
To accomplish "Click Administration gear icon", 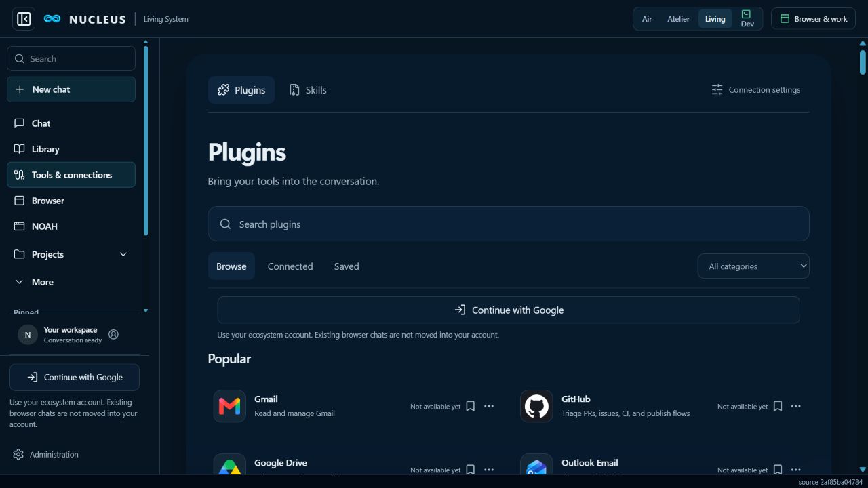I will (x=18, y=454).
